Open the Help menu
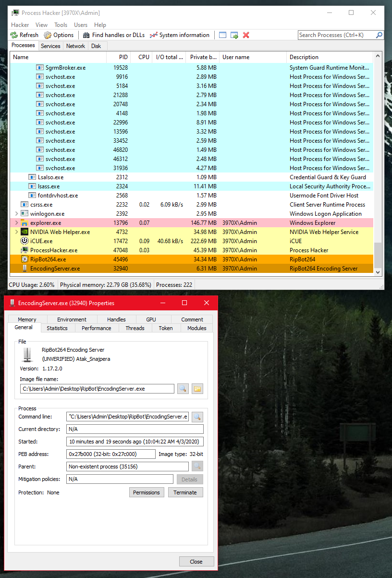 click(100, 25)
